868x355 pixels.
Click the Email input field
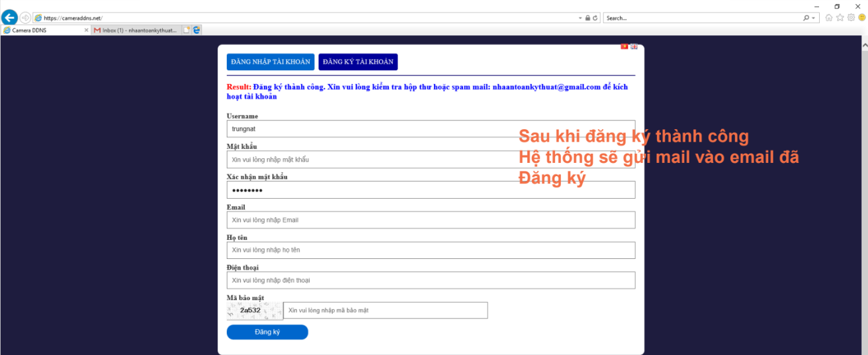tap(431, 220)
